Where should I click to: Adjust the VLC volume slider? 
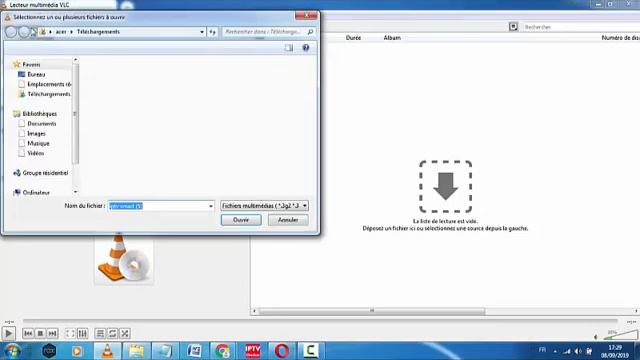pos(620,335)
